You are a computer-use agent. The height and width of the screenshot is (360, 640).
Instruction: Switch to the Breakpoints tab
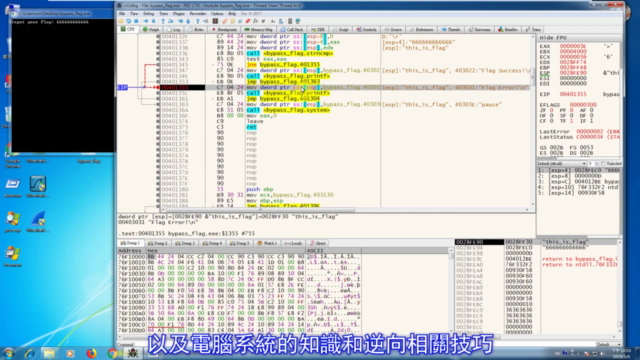[x=224, y=30]
